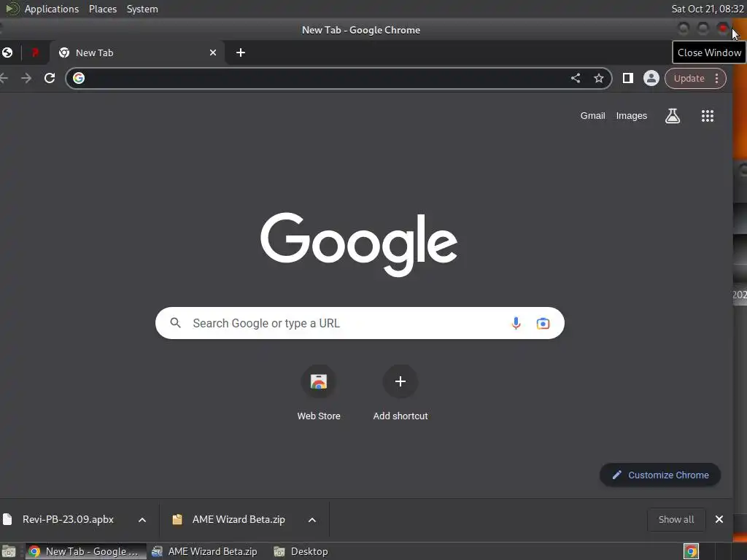Screen dimensions: 747x560
Task: Switch to AME Wizard Beta.zip taskbar window
Action: click(205, 551)
